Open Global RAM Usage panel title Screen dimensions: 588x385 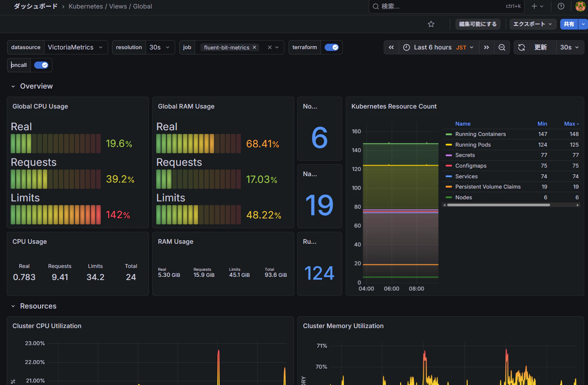point(186,106)
